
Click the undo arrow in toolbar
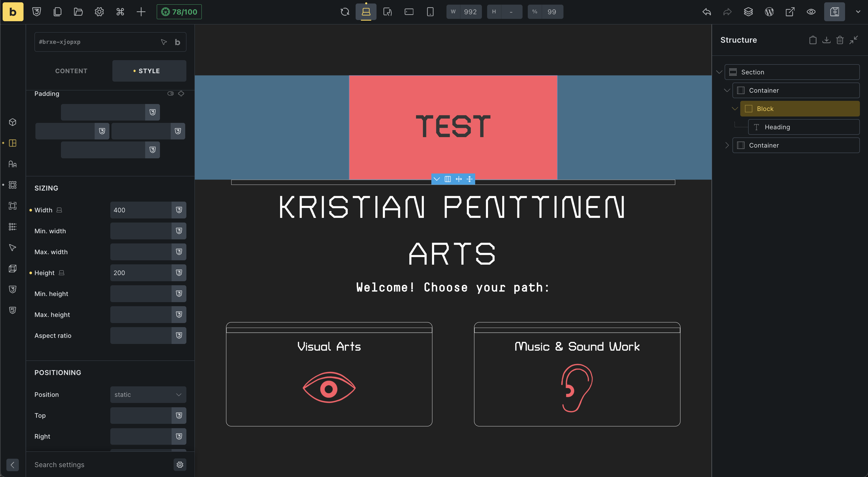coord(707,12)
